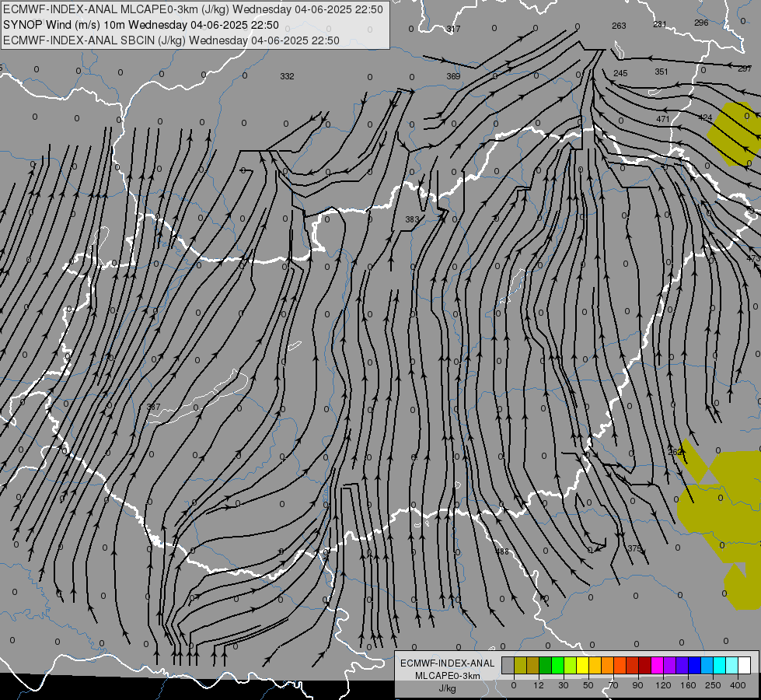Screen dimensions: 761x700
Task: Pick the dark blue legend swatch
Action: (x=694, y=666)
